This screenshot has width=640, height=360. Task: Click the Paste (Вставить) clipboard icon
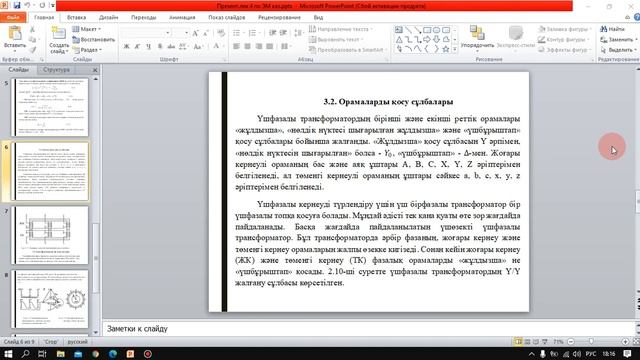point(14,33)
